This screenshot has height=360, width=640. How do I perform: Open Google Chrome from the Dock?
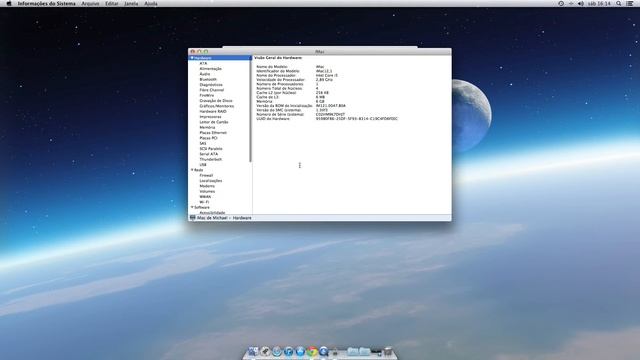312,351
